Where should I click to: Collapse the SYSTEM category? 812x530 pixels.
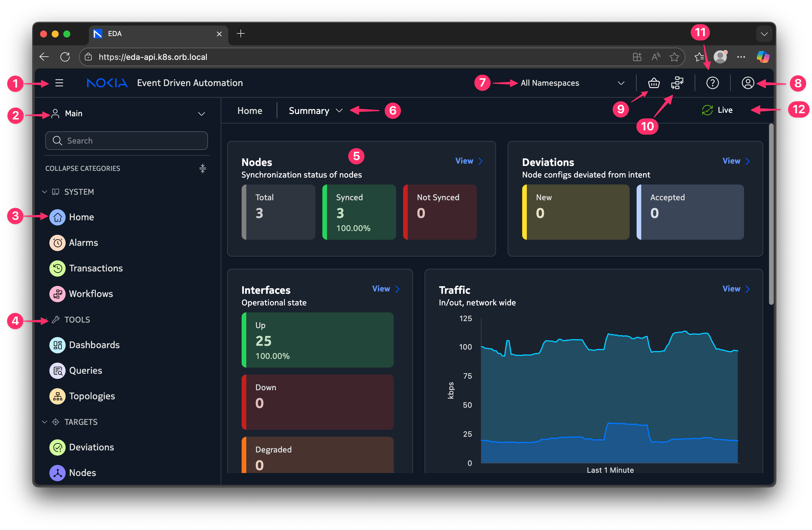pyautogui.click(x=45, y=192)
